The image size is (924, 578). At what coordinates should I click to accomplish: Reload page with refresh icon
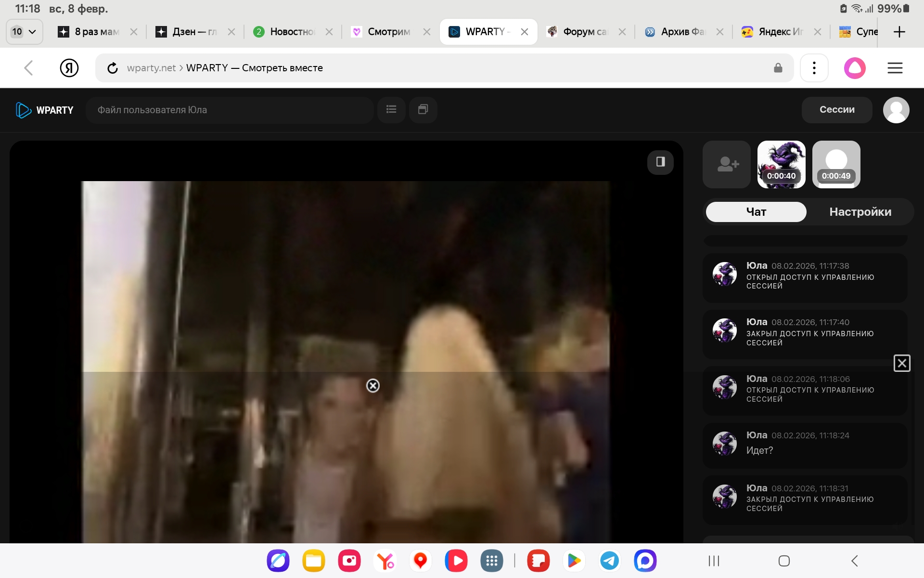113,68
